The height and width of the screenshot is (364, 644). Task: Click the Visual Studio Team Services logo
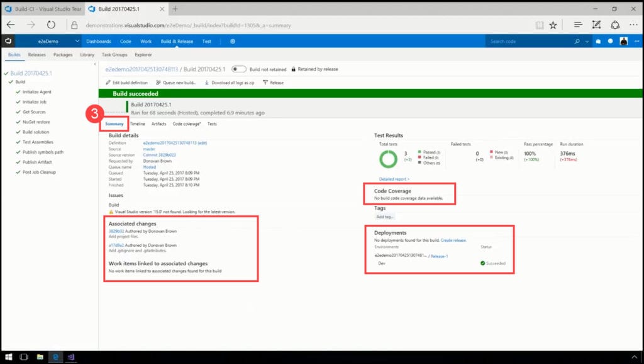tap(8, 41)
